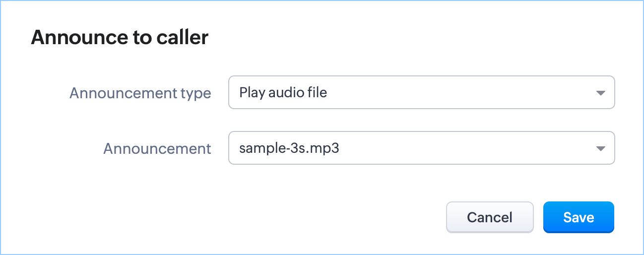
Task: Open the Announcement type combo box
Action: click(x=421, y=92)
